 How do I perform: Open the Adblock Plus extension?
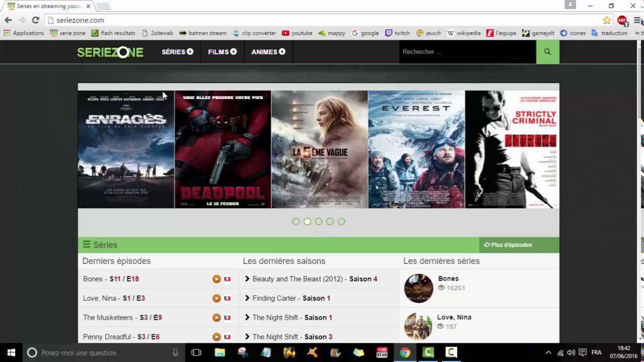622,20
